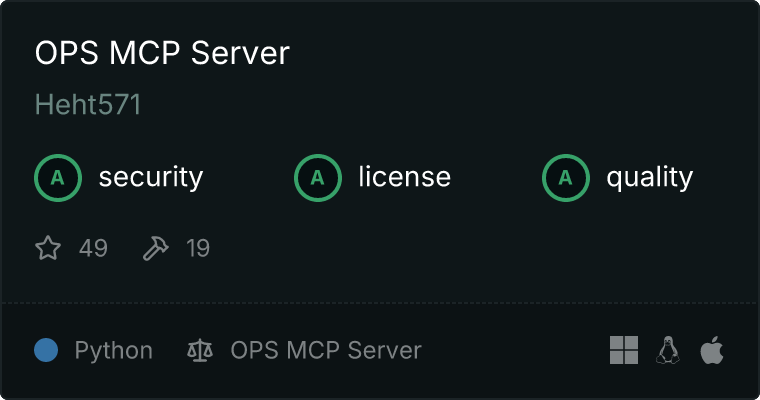Click the star count 49
Screen dimensions: 760x400
pos(93,248)
